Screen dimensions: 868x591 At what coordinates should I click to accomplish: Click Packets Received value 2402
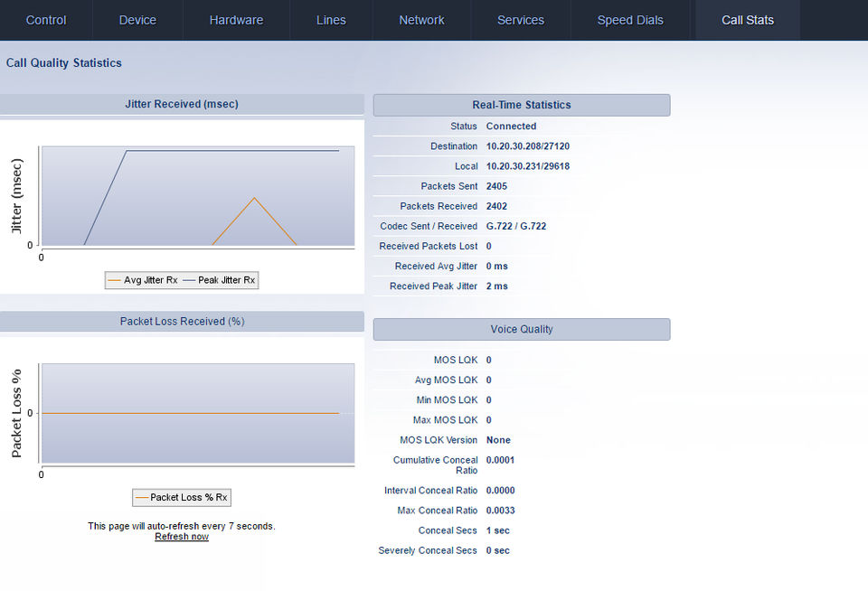[x=496, y=206]
